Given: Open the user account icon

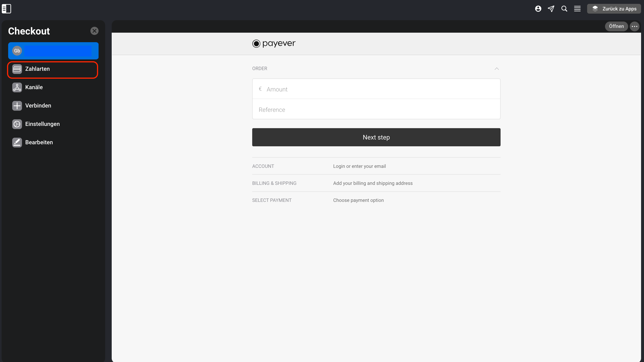Looking at the screenshot, I should coord(538,9).
